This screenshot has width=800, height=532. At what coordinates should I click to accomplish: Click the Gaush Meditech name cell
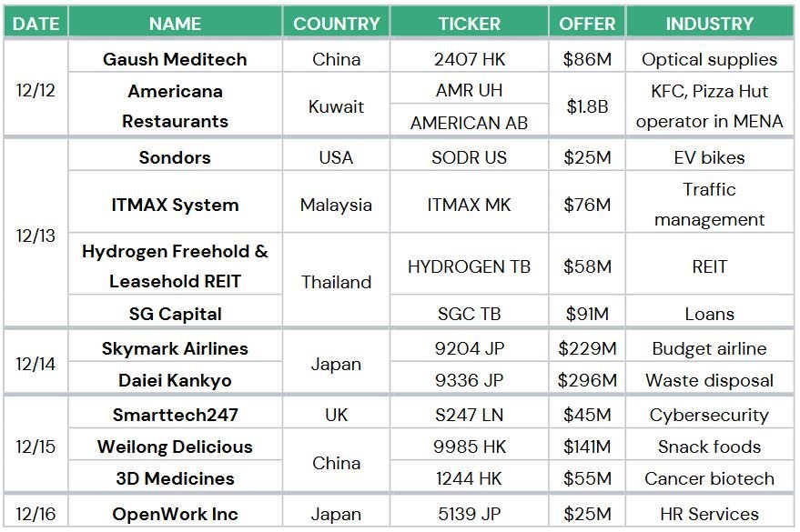(x=175, y=59)
